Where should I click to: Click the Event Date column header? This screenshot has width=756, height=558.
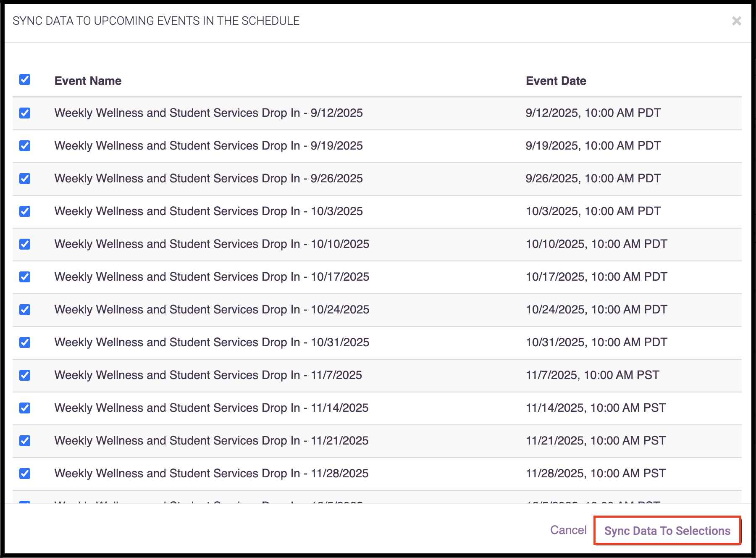tap(556, 81)
